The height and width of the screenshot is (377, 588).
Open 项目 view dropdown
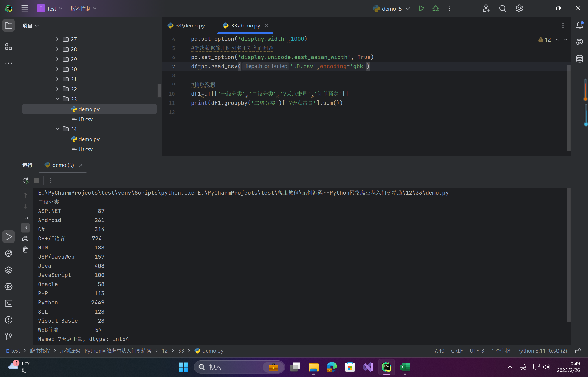click(x=30, y=26)
